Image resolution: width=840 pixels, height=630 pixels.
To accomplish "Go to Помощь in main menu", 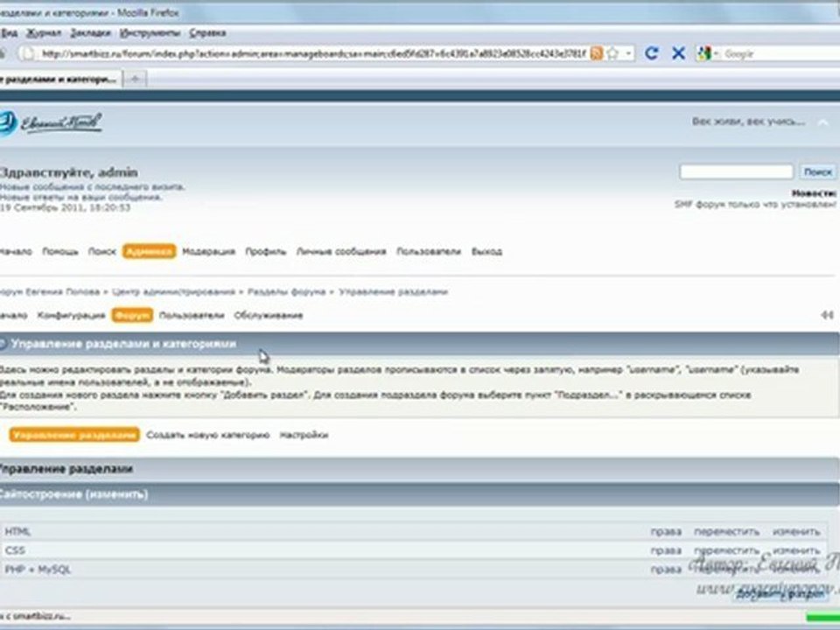I will 60,251.
